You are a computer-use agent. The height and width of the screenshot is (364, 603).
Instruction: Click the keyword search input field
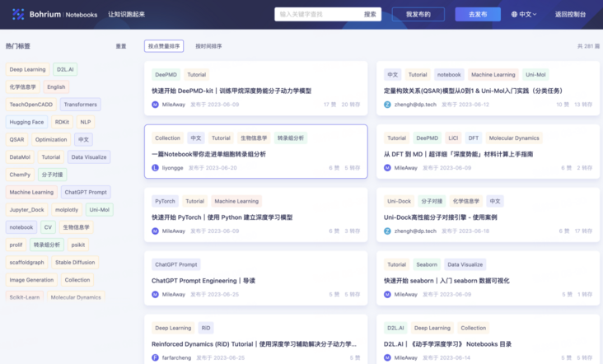click(x=319, y=14)
